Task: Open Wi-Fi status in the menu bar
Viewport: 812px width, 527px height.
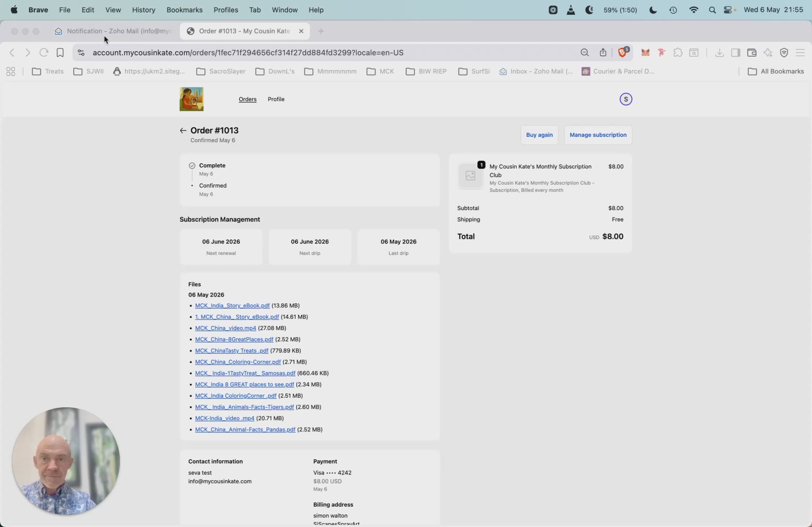Action: [693, 10]
